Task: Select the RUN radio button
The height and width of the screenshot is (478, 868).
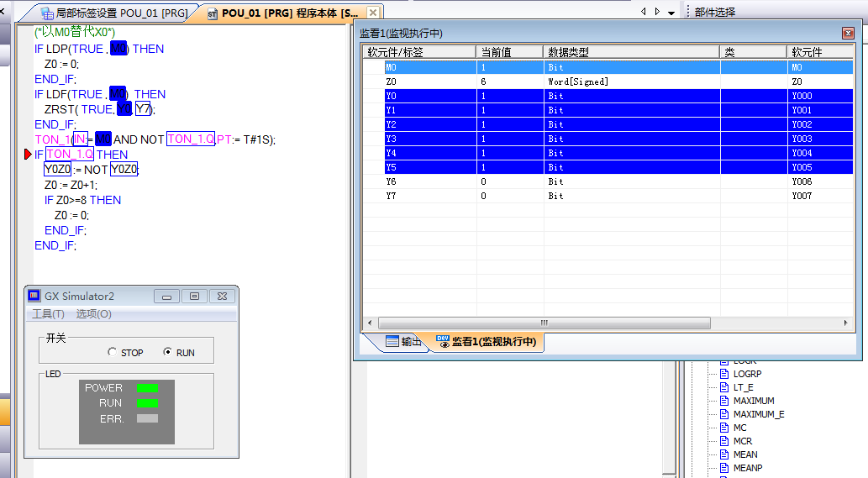Action: coord(167,353)
